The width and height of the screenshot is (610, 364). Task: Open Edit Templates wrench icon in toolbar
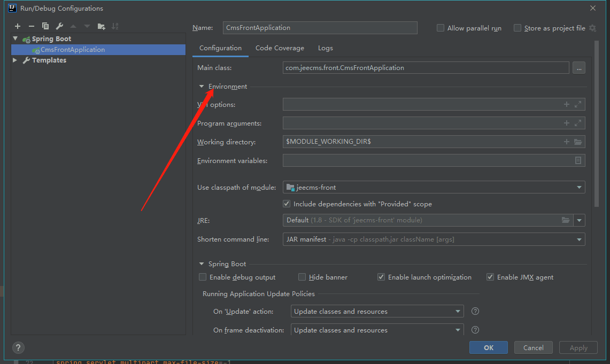click(x=59, y=26)
